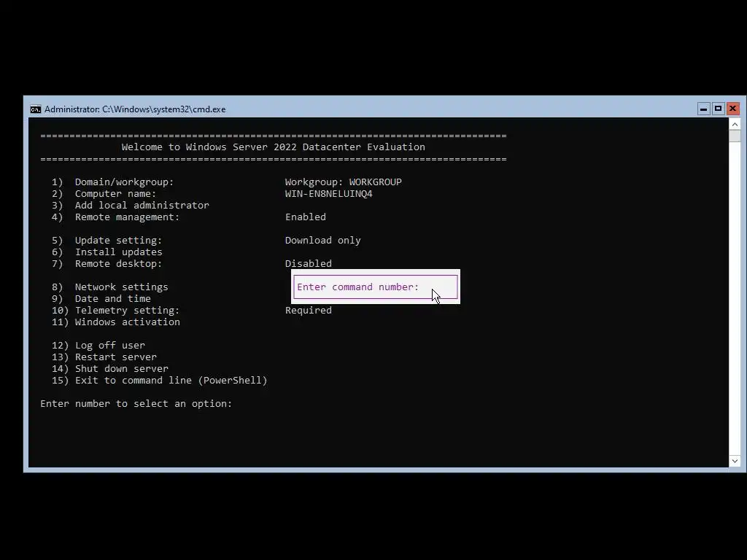This screenshot has width=747, height=560.
Task: Click the 'Date and time' line
Action: click(x=112, y=298)
